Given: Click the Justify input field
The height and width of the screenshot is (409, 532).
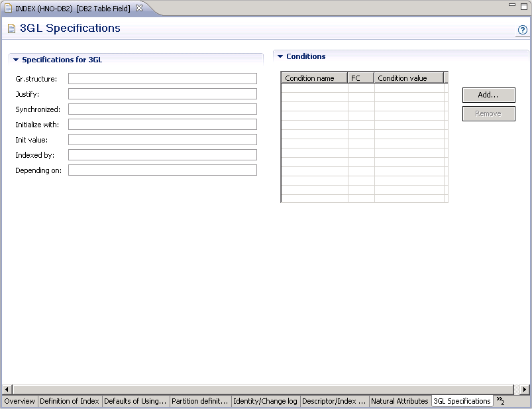Looking at the screenshot, I should [163, 93].
